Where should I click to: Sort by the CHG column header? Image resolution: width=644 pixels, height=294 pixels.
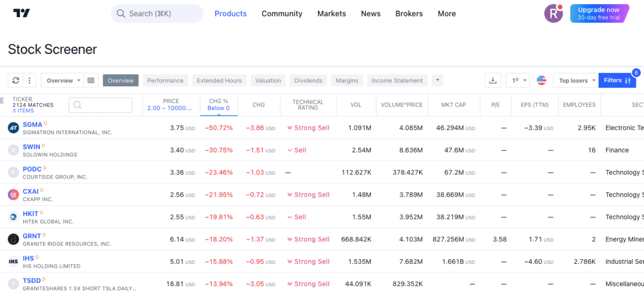[259, 105]
